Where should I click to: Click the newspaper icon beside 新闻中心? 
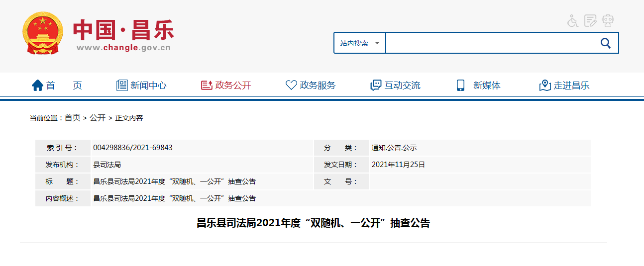[122, 86]
